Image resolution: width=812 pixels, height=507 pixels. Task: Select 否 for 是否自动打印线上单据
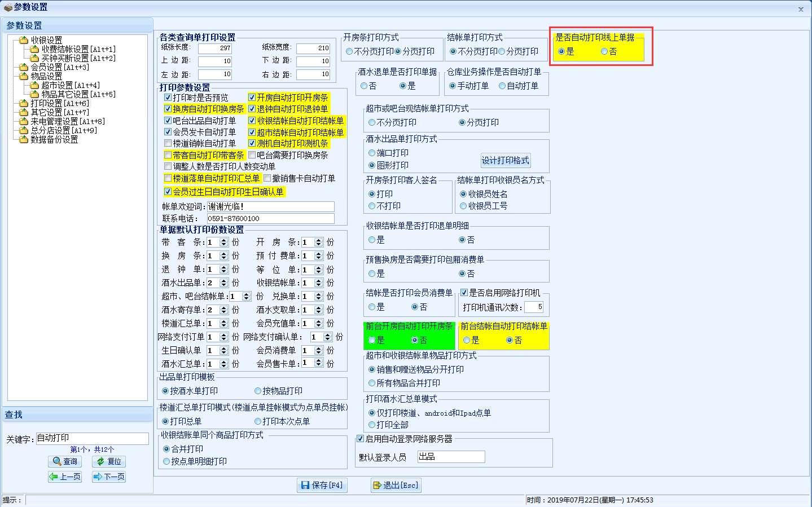click(604, 51)
